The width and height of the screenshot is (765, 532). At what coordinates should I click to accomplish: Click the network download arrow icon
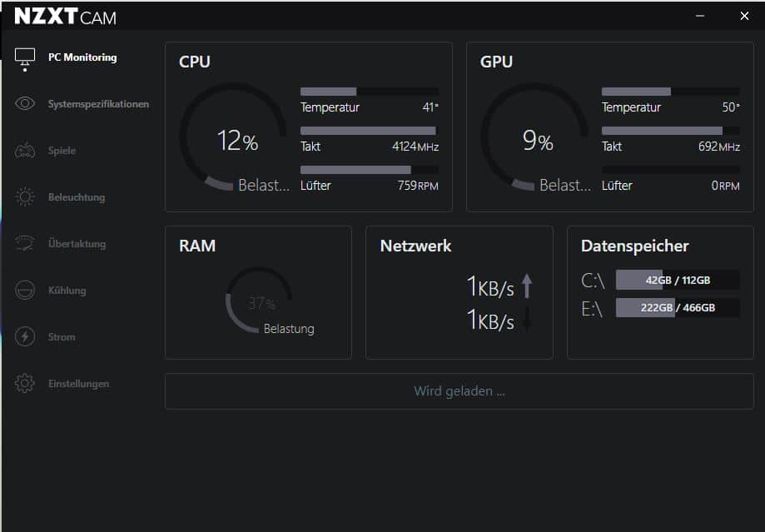point(526,320)
